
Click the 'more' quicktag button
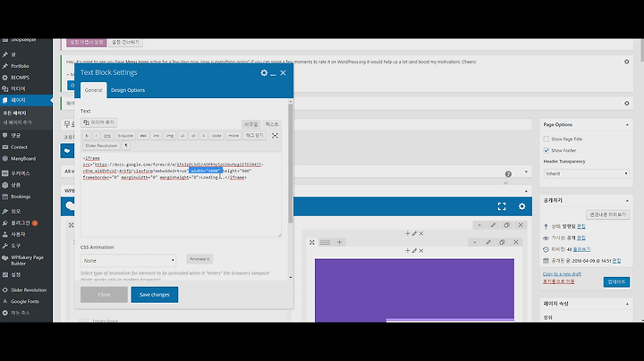click(x=233, y=136)
